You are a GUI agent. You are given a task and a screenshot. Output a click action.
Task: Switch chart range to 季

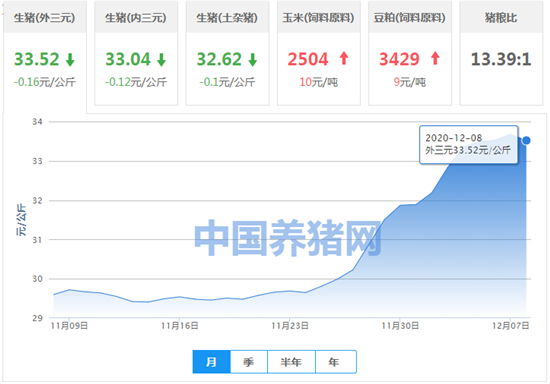(249, 362)
